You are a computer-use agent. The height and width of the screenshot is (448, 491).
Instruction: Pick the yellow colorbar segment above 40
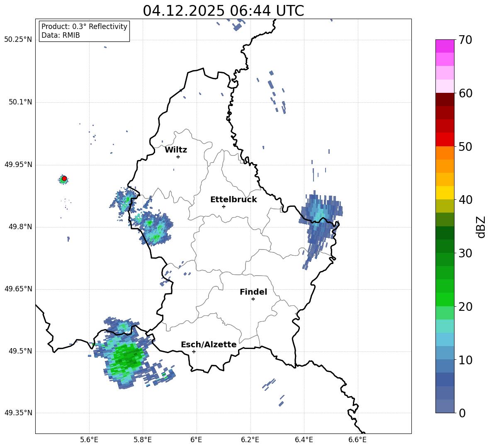[445, 193]
